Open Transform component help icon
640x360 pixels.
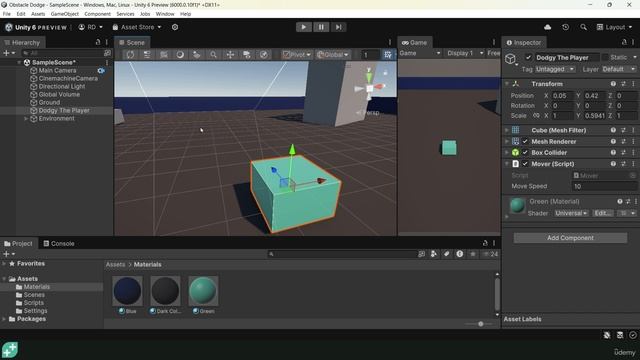(613, 84)
